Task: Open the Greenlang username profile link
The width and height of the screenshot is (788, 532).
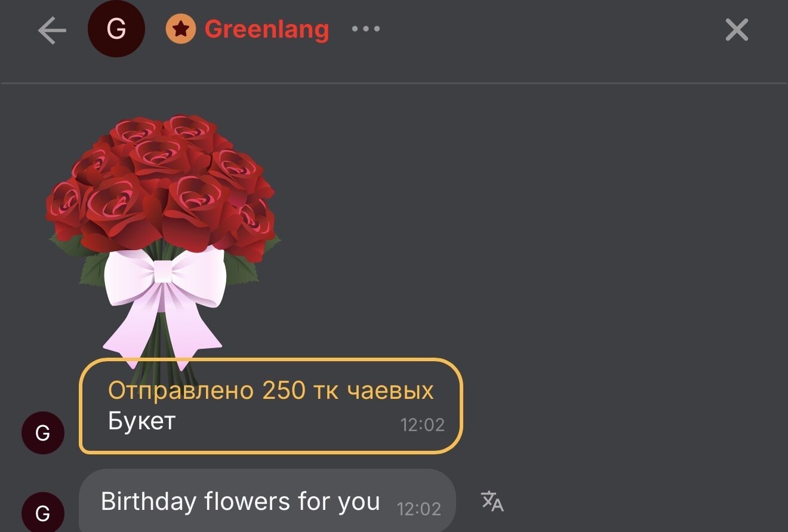Action: [266, 29]
